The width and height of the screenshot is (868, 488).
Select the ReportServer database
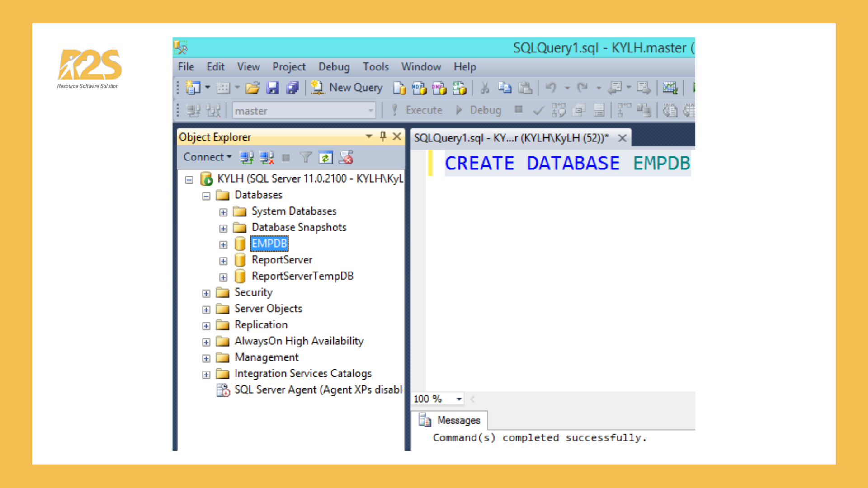[281, 260]
